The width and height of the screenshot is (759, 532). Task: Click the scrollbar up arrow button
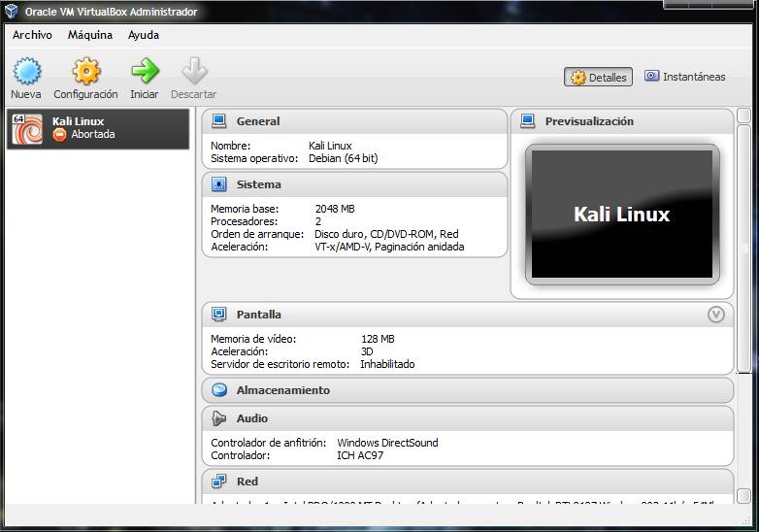(x=743, y=116)
